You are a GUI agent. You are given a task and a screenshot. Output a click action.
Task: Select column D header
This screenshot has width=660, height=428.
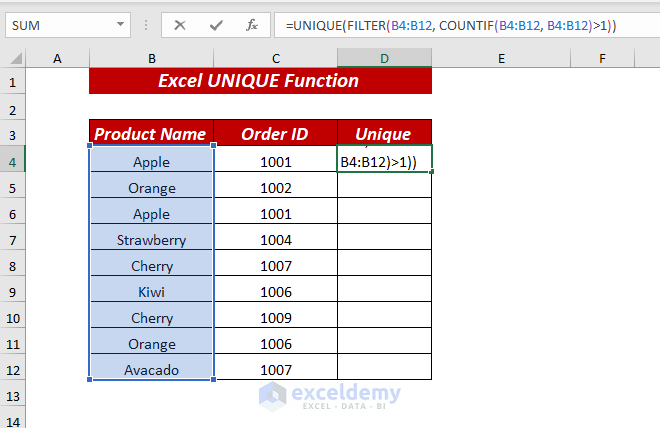[384, 58]
